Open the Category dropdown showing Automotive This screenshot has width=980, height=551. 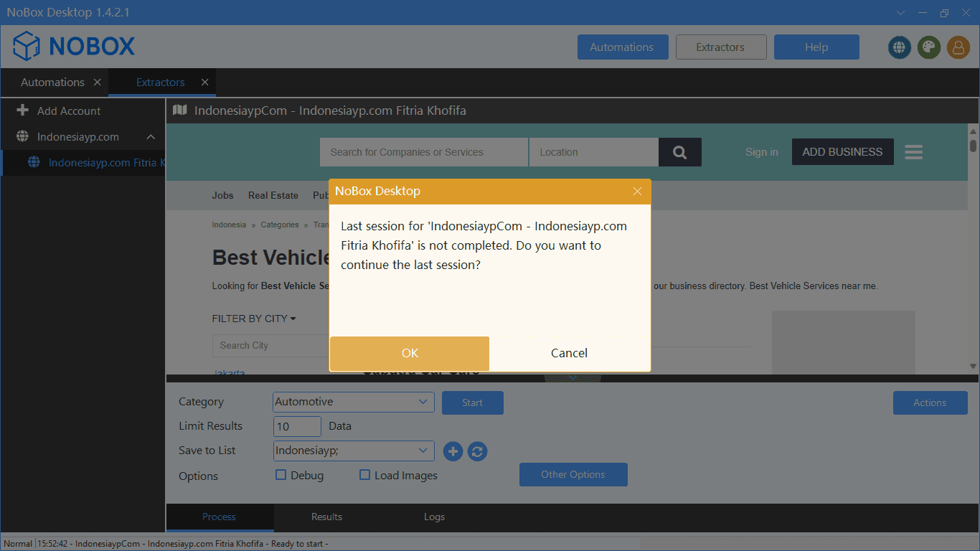pyautogui.click(x=353, y=402)
